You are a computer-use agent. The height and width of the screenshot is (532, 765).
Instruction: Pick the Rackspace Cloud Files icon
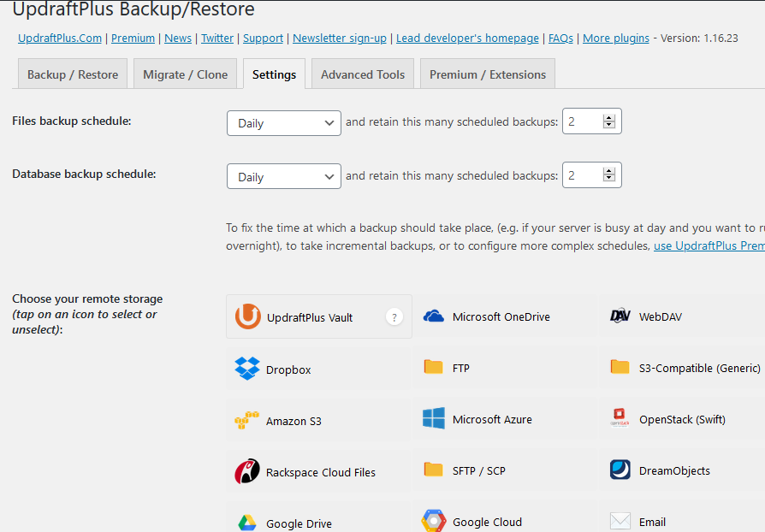tap(247, 471)
